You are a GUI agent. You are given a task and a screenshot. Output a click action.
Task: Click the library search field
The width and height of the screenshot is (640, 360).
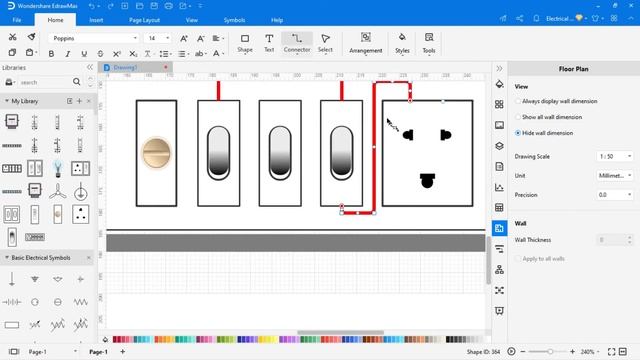tap(45, 82)
